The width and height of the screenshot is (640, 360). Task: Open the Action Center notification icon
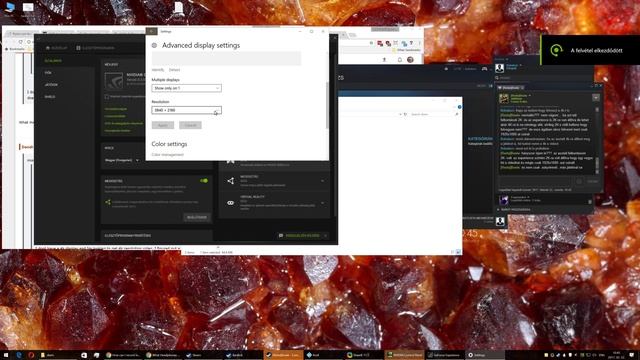632,355
